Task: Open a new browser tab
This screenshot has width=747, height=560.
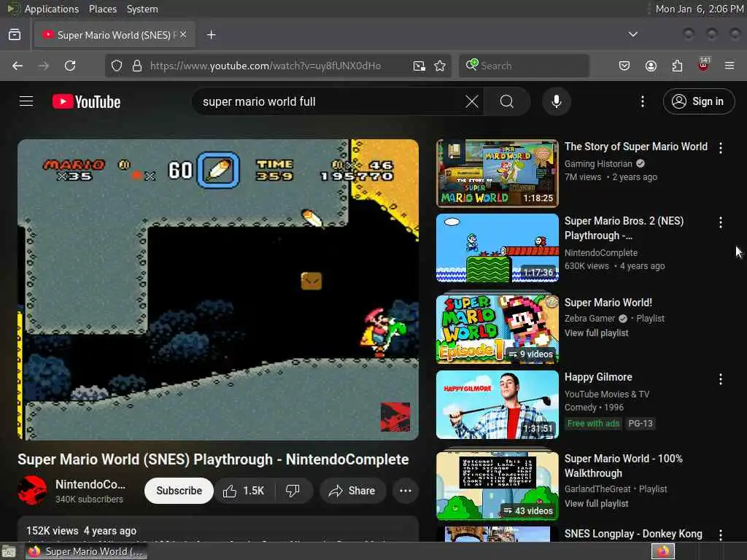Action: 211,35
